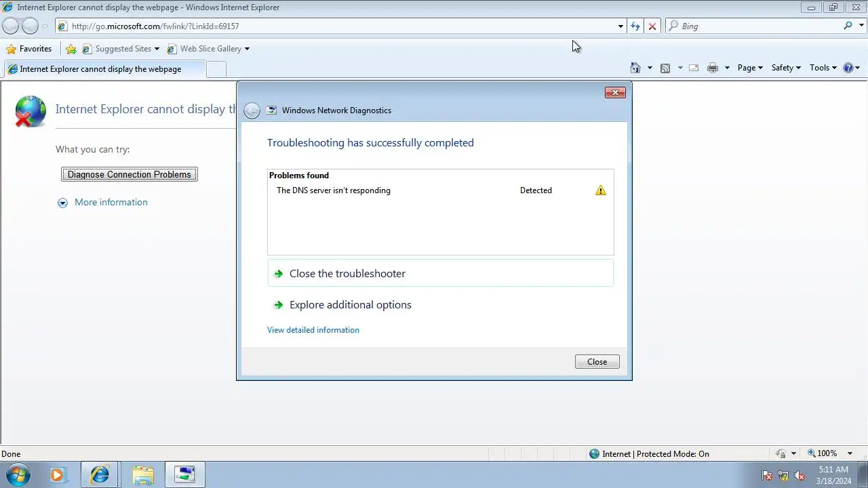
Task: Open the Safety menu
Action: [786, 68]
